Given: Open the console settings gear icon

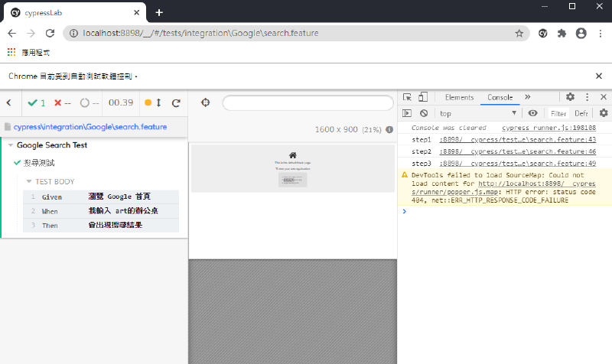Looking at the screenshot, I should click(603, 113).
